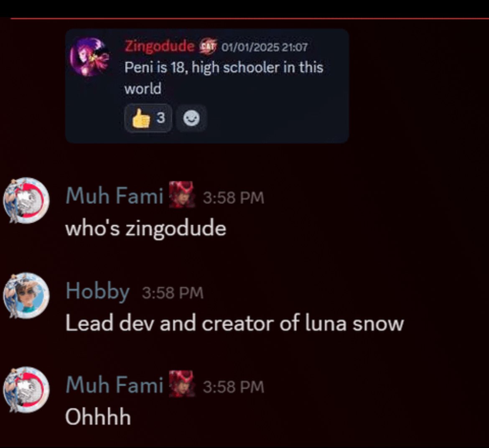
Task: Click the 'Ohhhh' message text
Action: tap(98, 417)
